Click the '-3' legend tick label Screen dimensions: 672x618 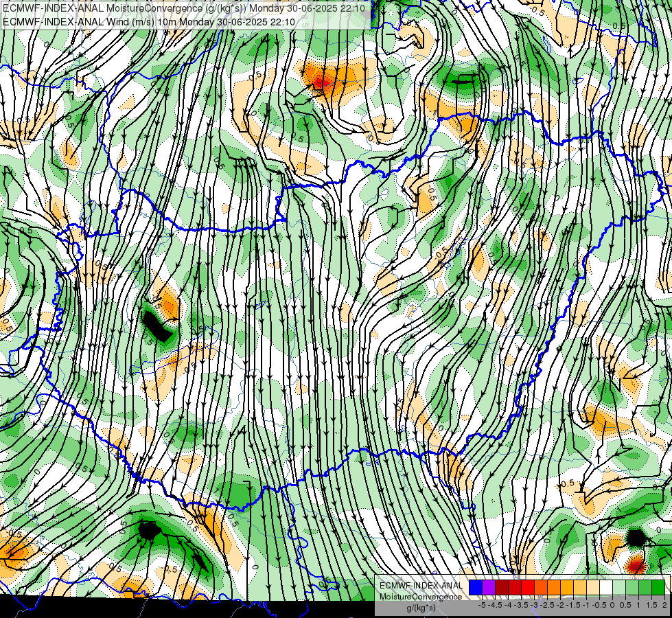[534, 605]
